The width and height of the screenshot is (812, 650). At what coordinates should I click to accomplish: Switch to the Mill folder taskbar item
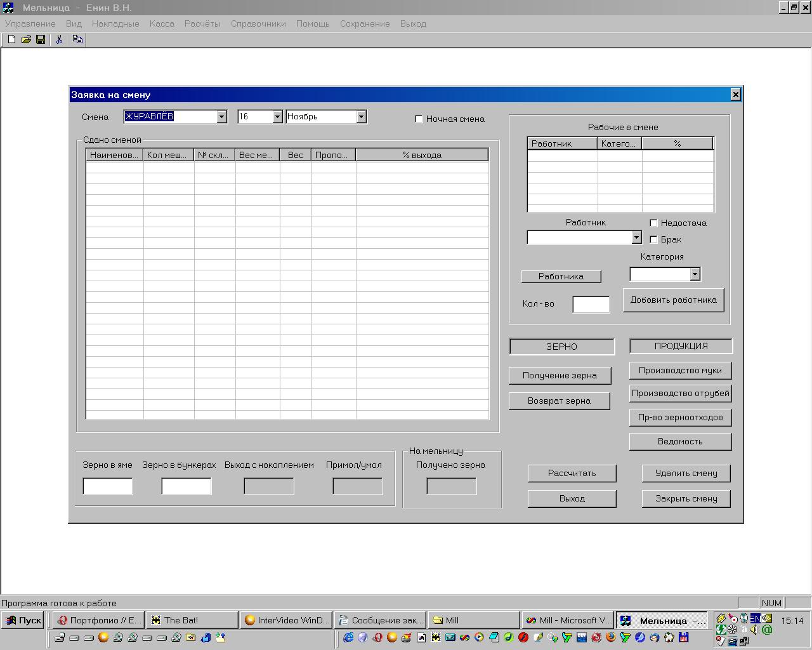tap(473, 620)
